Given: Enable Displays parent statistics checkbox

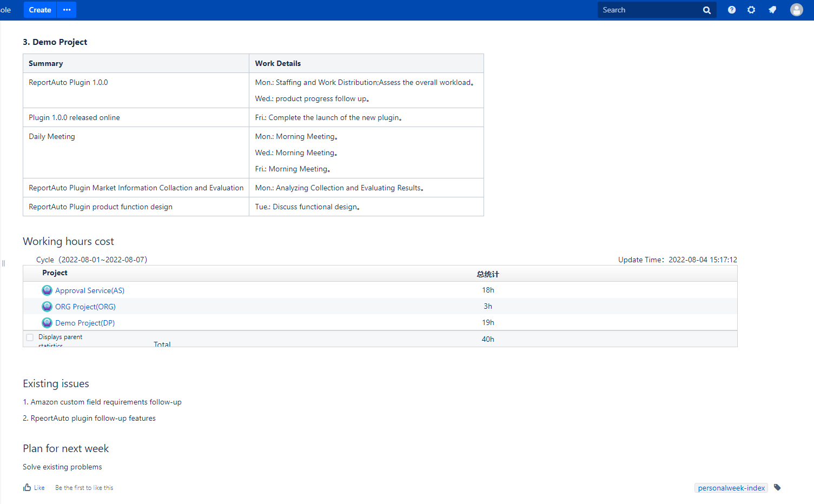Looking at the screenshot, I should [x=30, y=337].
